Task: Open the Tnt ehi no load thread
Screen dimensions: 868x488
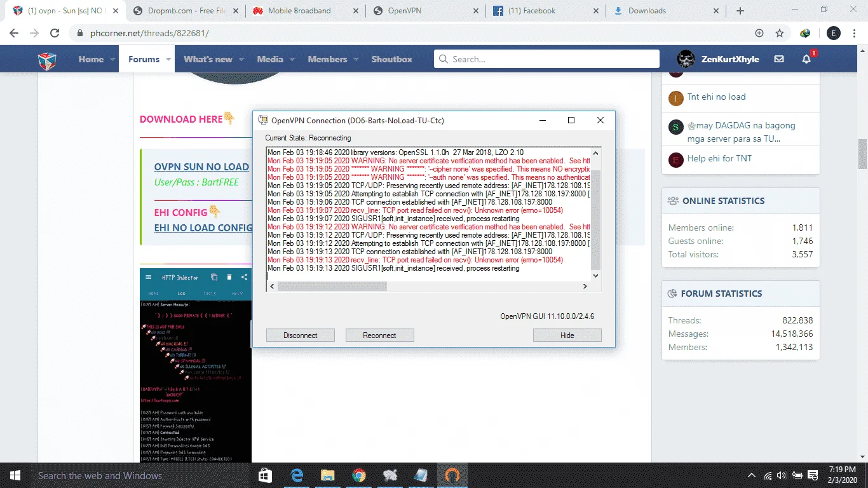Action: tap(716, 97)
